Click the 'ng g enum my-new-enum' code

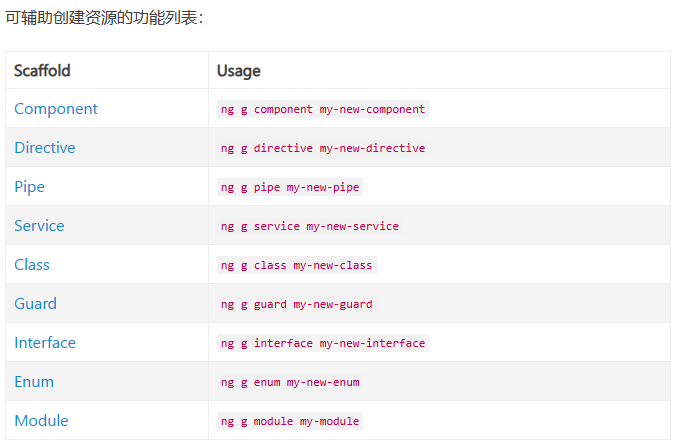tap(290, 382)
